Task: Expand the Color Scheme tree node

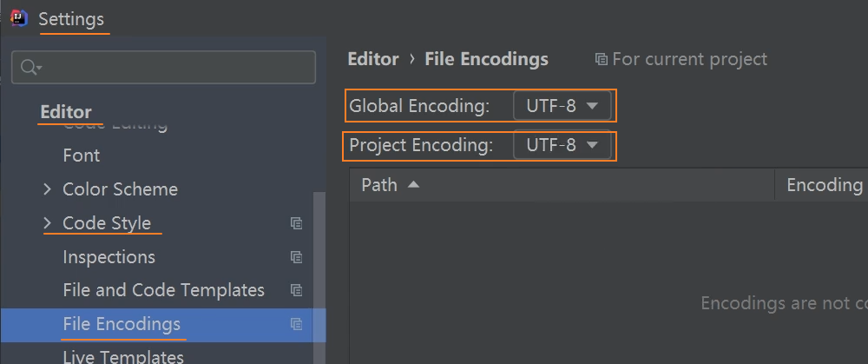Action: (x=47, y=189)
